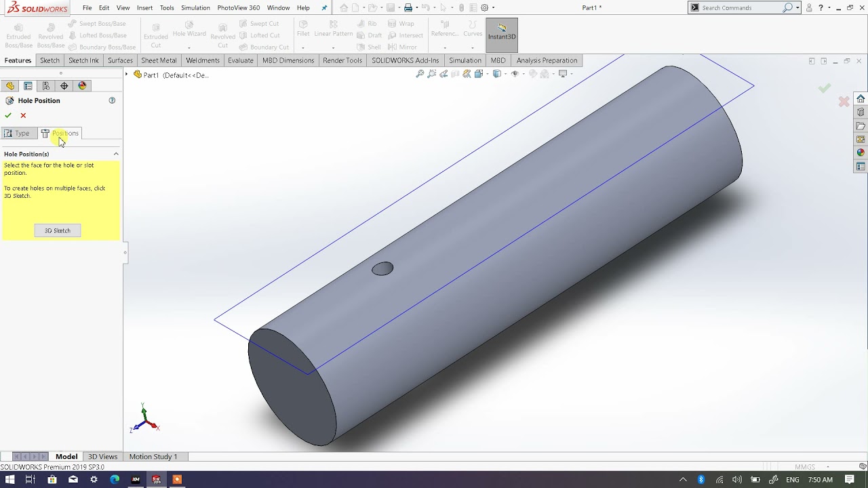Click the Section View icon
Image resolution: width=868 pixels, height=488 pixels.
pyautogui.click(x=455, y=74)
